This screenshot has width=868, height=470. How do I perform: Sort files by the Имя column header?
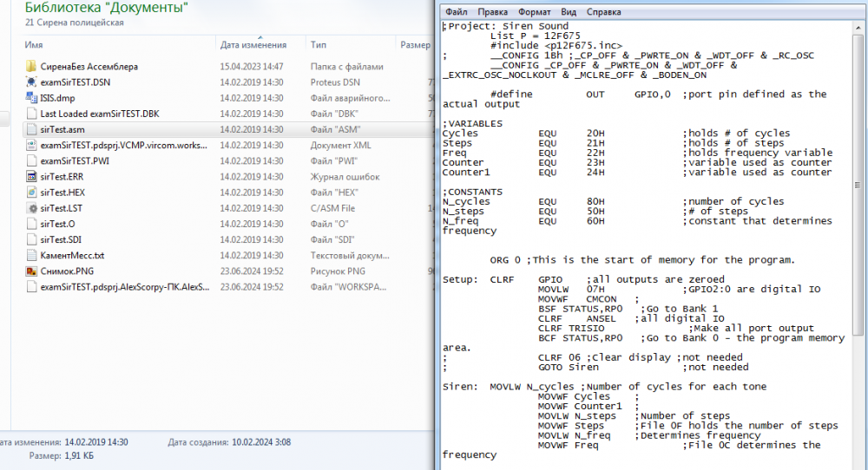click(34, 45)
